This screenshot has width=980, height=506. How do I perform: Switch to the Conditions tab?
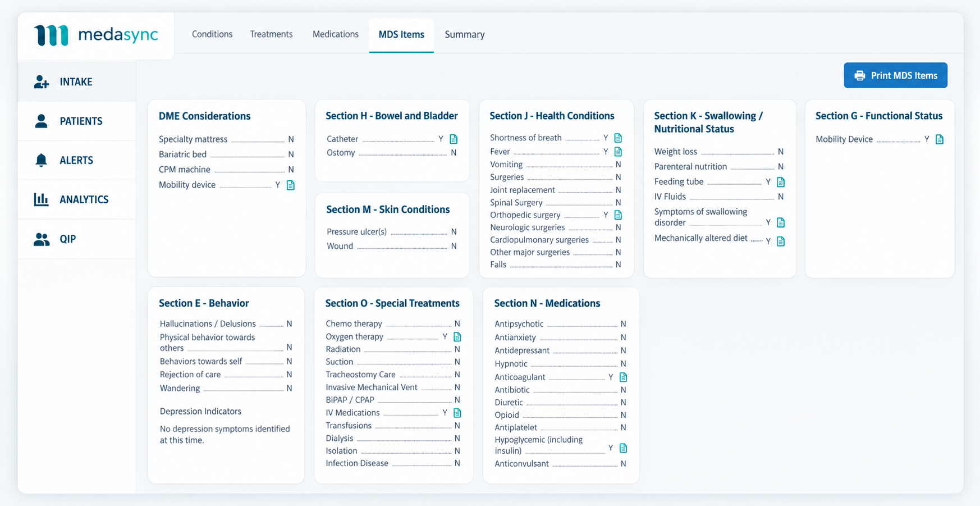click(x=212, y=34)
